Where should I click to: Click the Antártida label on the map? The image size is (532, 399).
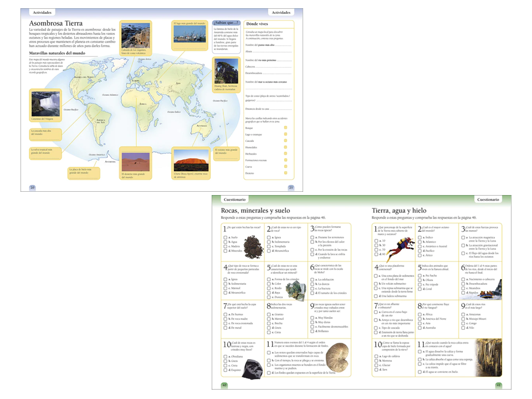[110, 161]
